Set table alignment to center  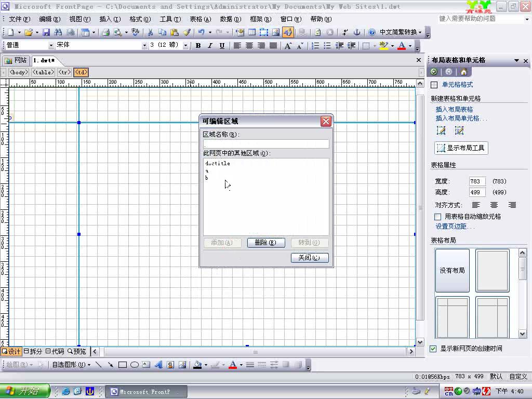tap(494, 205)
